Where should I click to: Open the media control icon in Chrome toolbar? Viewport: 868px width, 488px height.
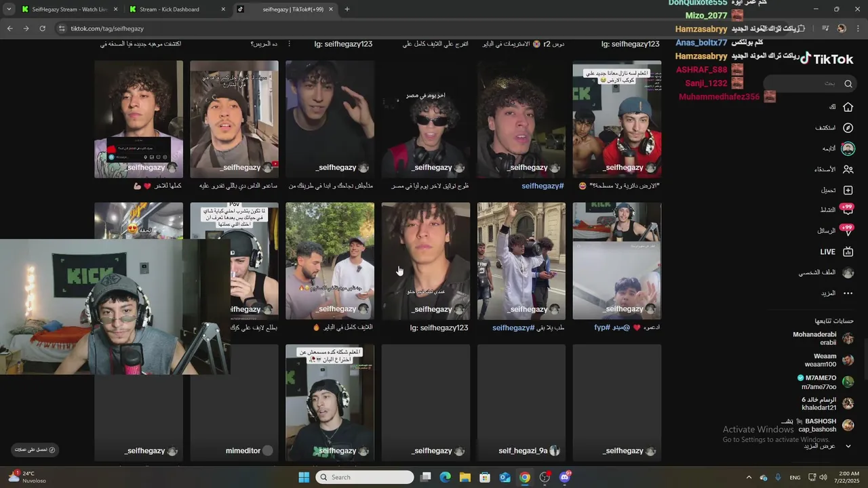825,28
